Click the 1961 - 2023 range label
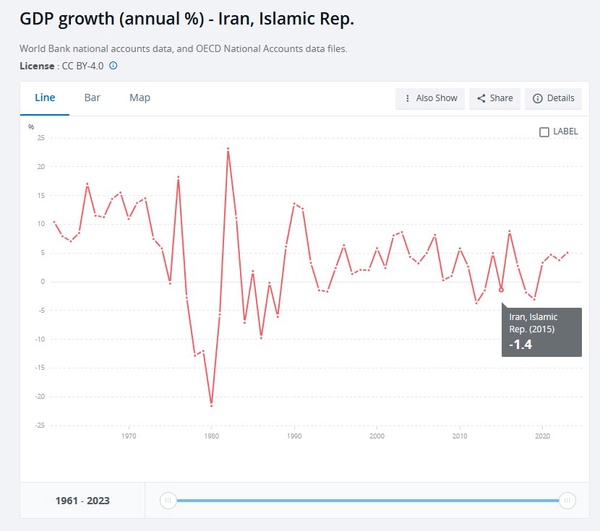This screenshot has width=600, height=531. click(x=82, y=501)
